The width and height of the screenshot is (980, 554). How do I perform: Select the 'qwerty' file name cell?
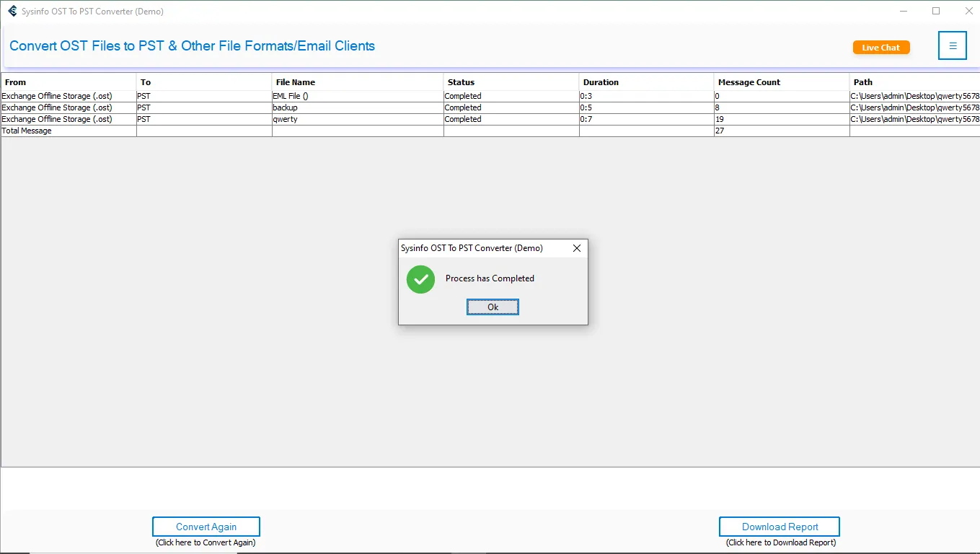point(358,119)
